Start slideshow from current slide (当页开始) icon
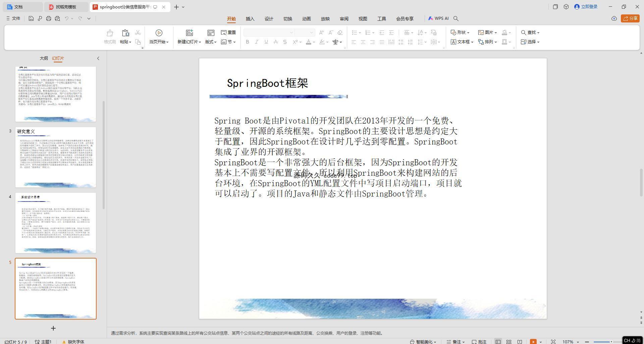 coord(159,33)
